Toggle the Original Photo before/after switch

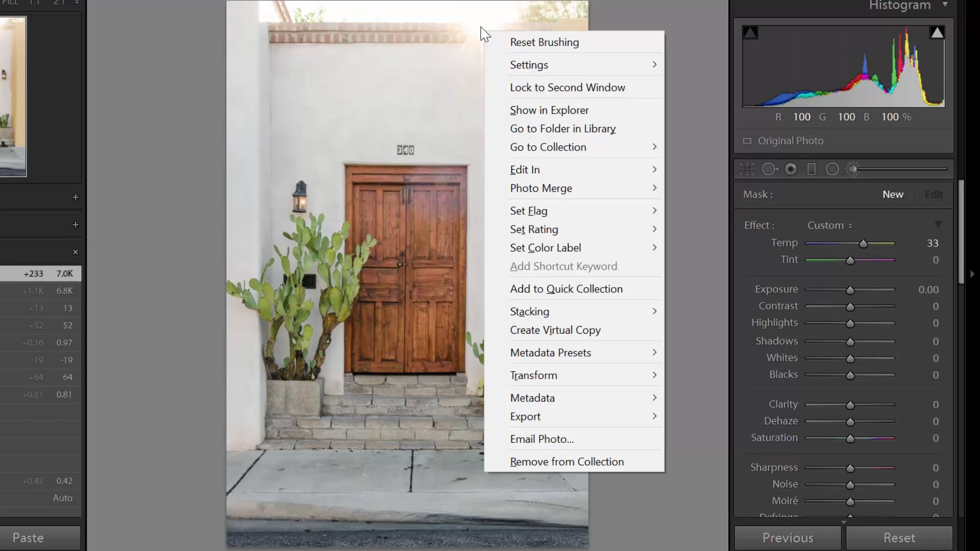(748, 141)
